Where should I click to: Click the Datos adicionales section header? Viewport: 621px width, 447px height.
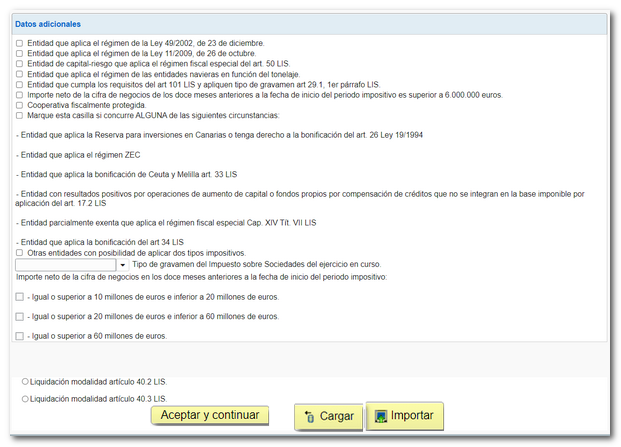click(48, 23)
